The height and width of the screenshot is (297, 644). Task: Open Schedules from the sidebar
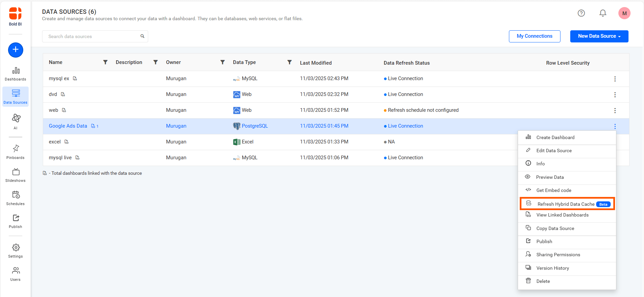click(x=15, y=198)
